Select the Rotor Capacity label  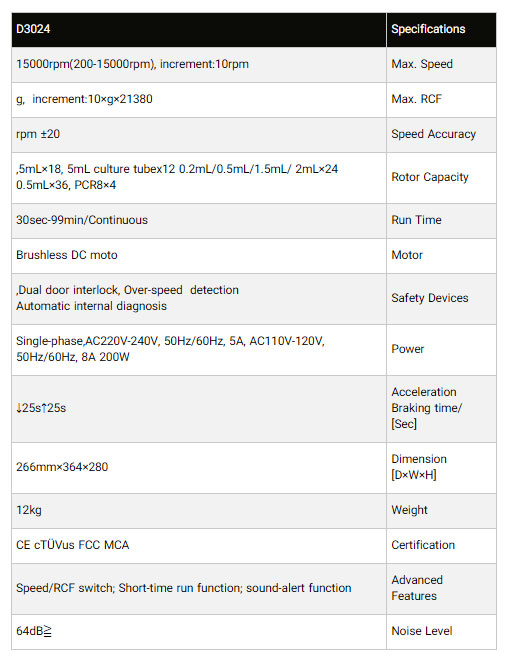coord(430,177)
